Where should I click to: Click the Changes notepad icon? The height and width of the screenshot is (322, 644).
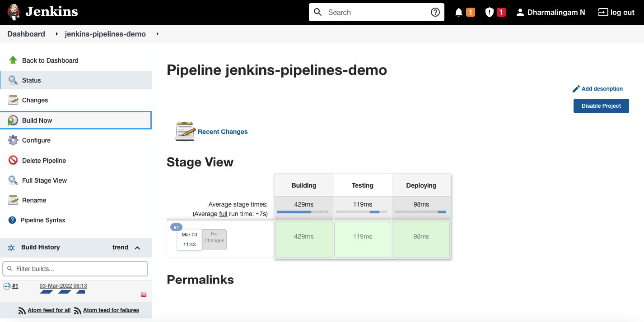coord(13,100)
